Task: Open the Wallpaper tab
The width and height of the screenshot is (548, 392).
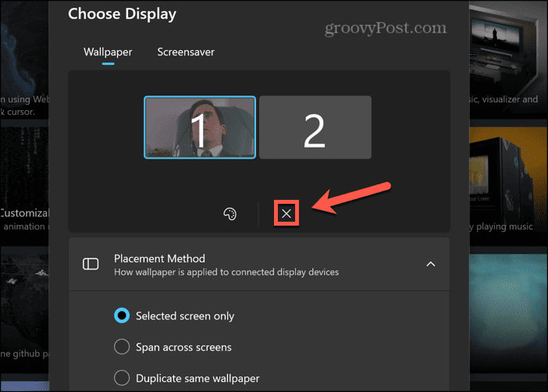Action: point(108,52)
